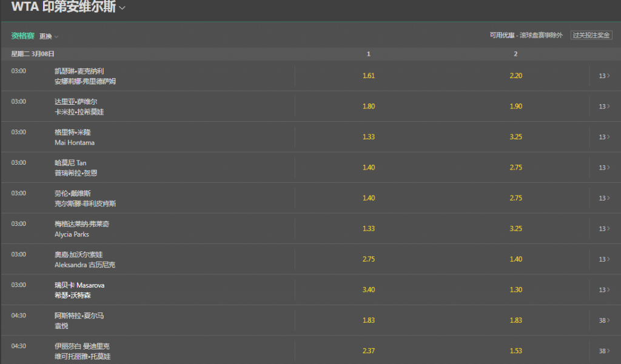This screenshot has width=621, height=364.
Task: Select odds 1.83 for 阿斯特拉·夏尔马
Action: click(368, 320)
